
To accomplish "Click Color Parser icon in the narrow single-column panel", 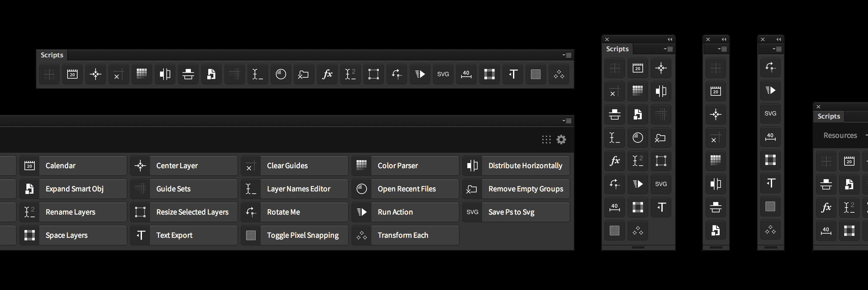I will 716,161.
